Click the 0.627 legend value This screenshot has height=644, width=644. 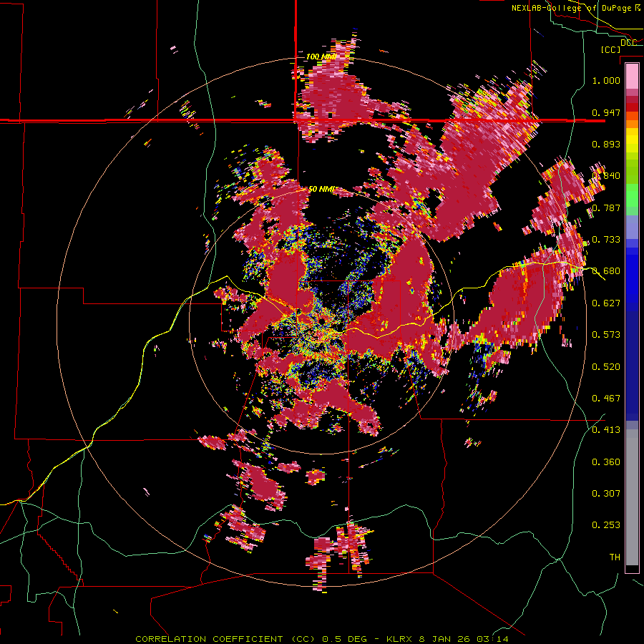606,303
